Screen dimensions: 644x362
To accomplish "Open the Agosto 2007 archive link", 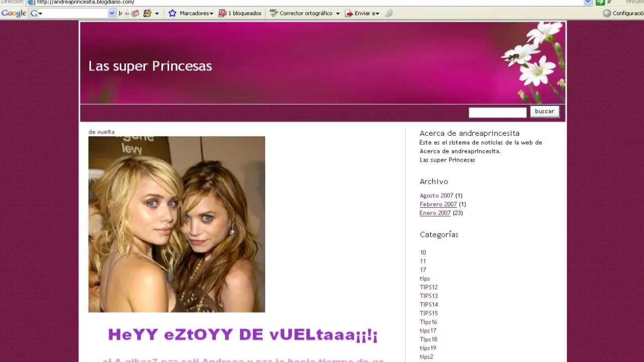I will pyautogui.click(x=436, y=196).
